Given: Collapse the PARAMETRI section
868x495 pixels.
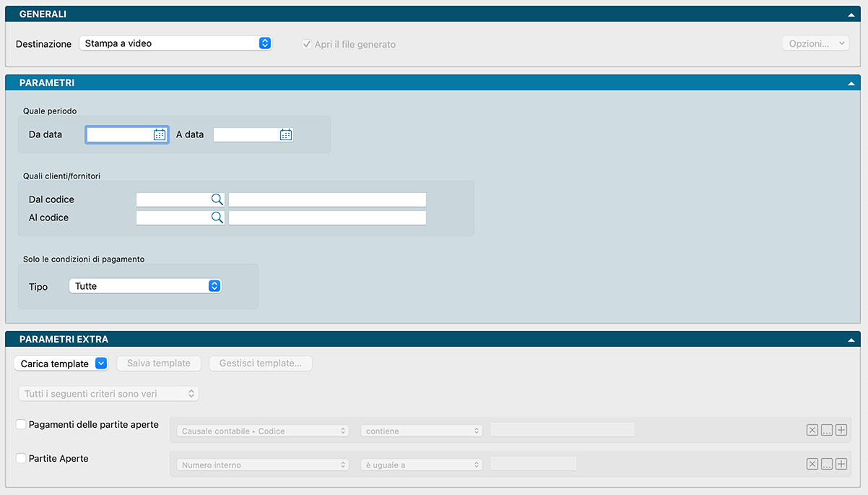Looking at the screenshot, I should coord(851,83).
